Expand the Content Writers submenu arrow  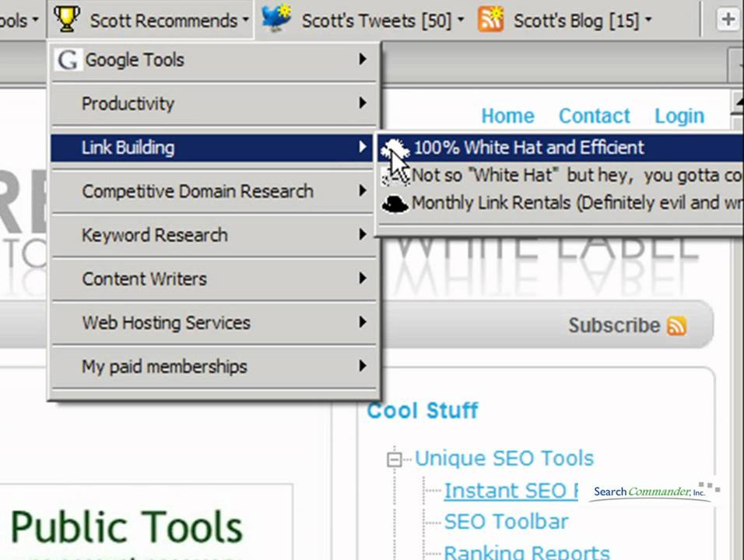(363, 278)
